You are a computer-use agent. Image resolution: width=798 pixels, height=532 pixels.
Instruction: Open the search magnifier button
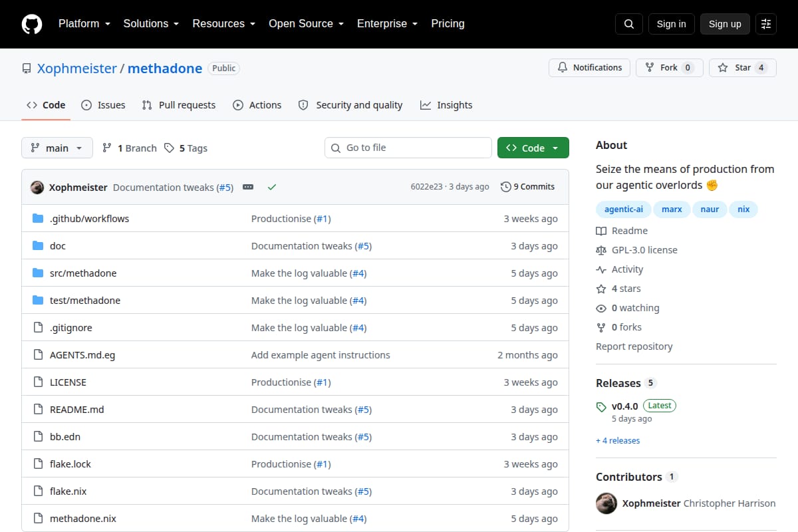coord(629,24)
